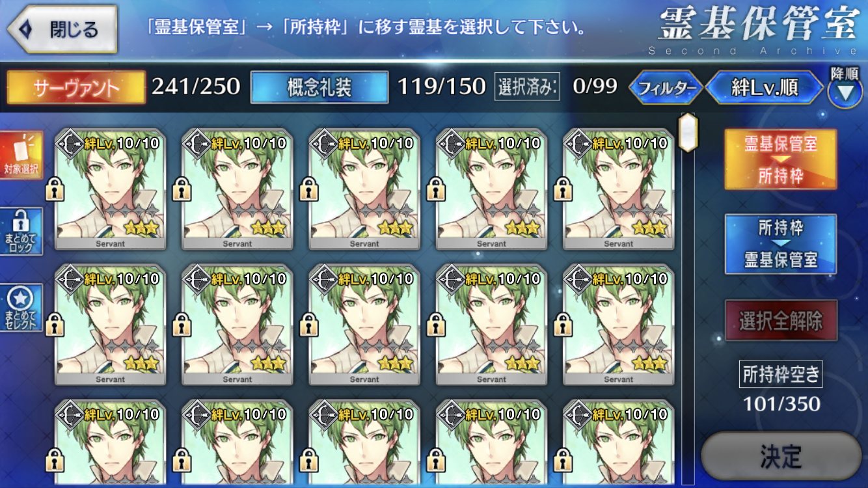Switch to the 概念礼装 tab

pos(319,87)
